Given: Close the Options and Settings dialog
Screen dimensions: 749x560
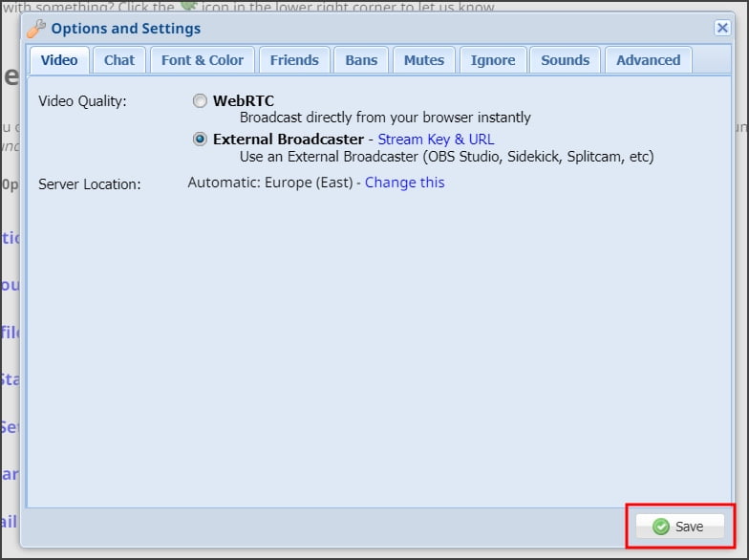Looking at the screenshot, I should 722,28.
